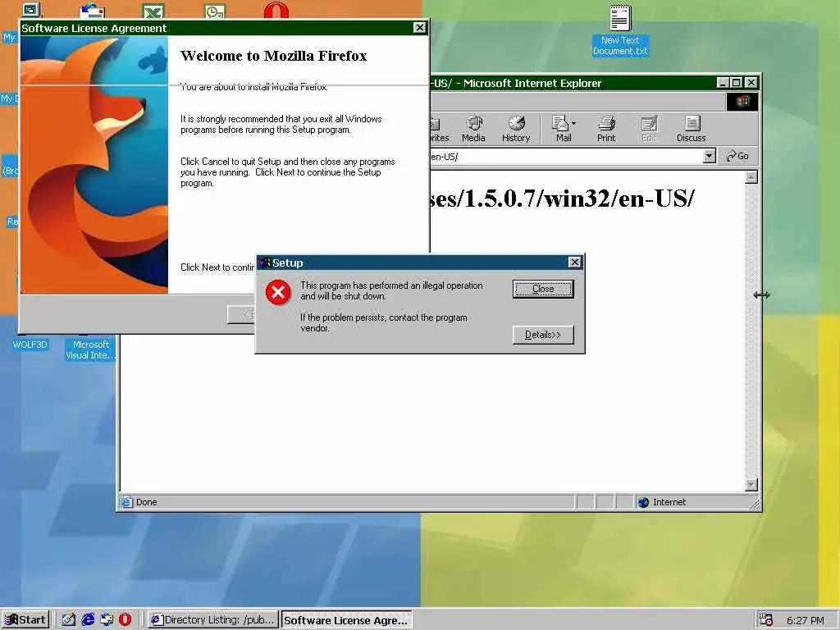840x630 pixels.
Task: Click the Windows logo throbber in Internet Explorer
Action: (742, 101)
